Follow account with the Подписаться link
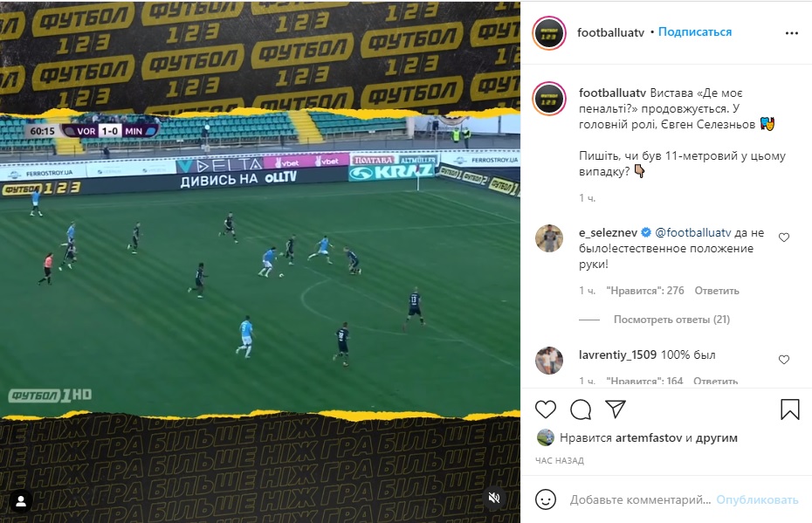The image size is (812, 523). pyautogui.click(x=695, y=32)
